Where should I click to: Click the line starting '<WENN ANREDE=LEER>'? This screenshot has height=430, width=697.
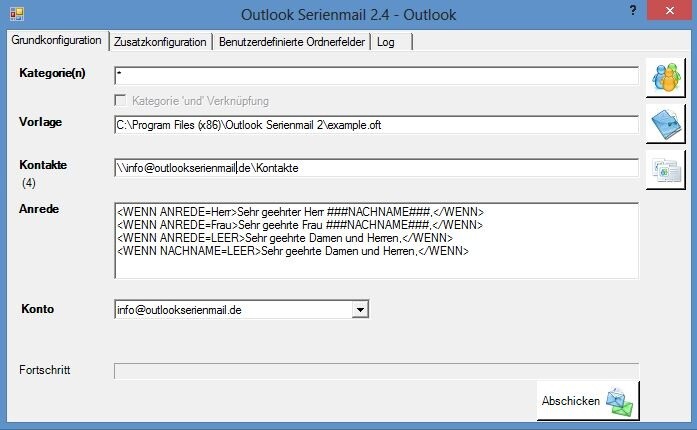(x=285, y=238)
